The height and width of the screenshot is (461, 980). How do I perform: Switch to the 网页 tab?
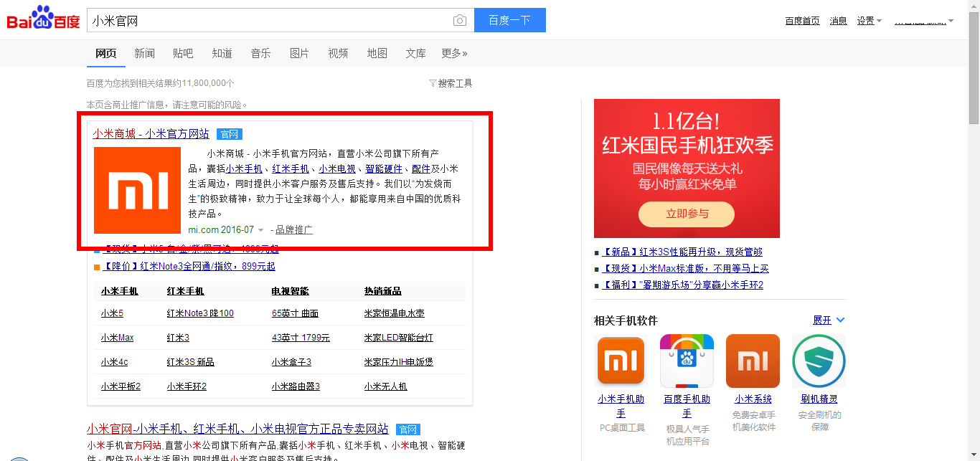(106, 53)
